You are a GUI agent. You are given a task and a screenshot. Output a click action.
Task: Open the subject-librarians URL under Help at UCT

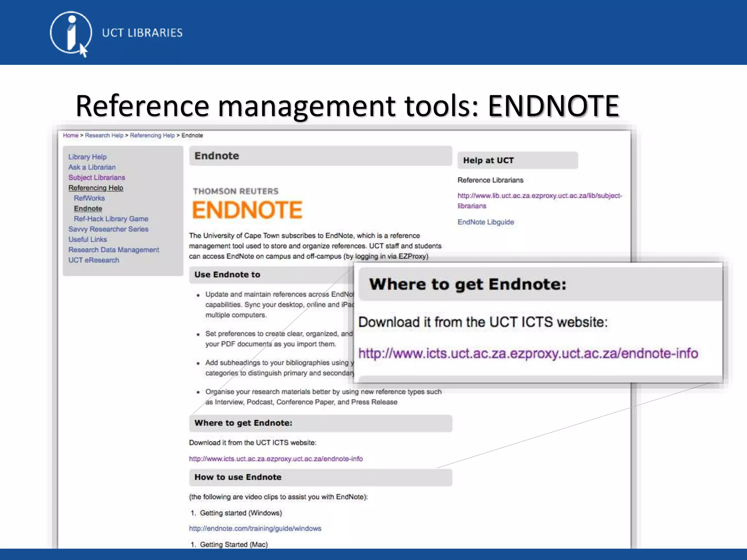point(540,201)
